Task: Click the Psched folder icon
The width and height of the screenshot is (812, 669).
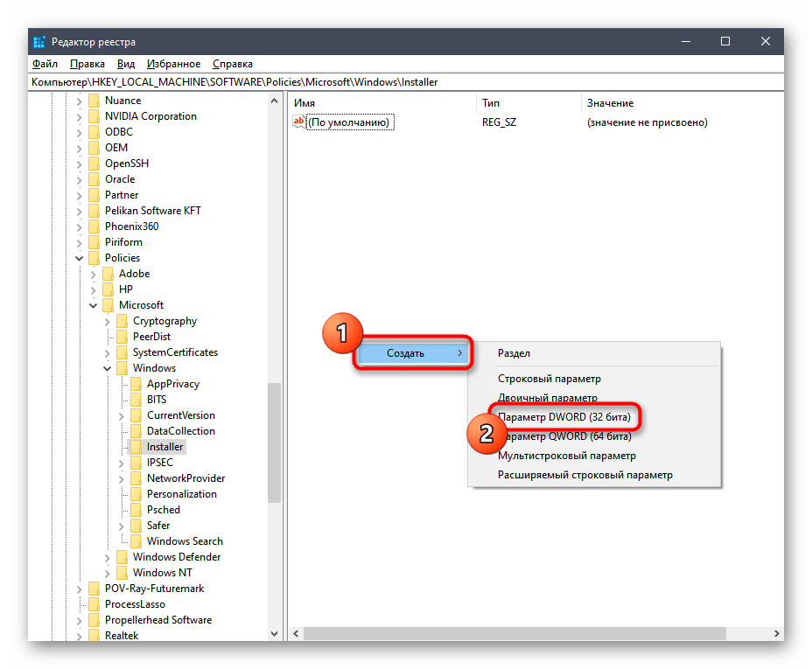Action: click(x=136, y=510)
